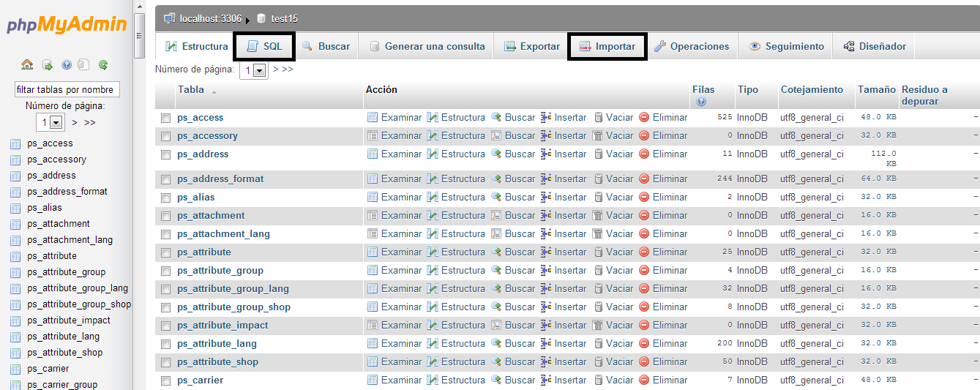The image size is (980, 390).
Task: Go to next page with main > link
Action: [275, 69]
